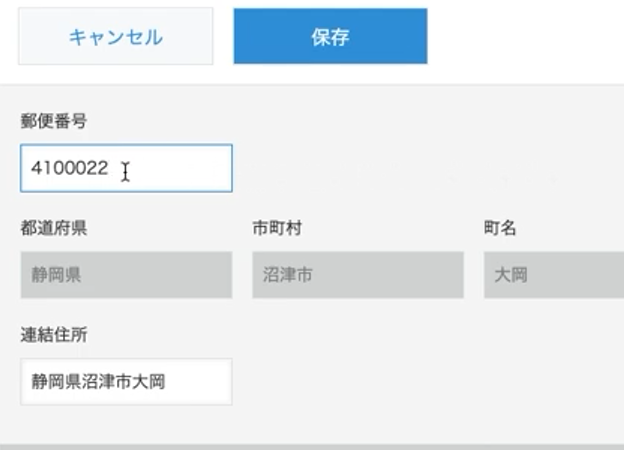Screen dimensions: 624x450
Task: Click the 4100022 postal code text
Action: [70, 168]
